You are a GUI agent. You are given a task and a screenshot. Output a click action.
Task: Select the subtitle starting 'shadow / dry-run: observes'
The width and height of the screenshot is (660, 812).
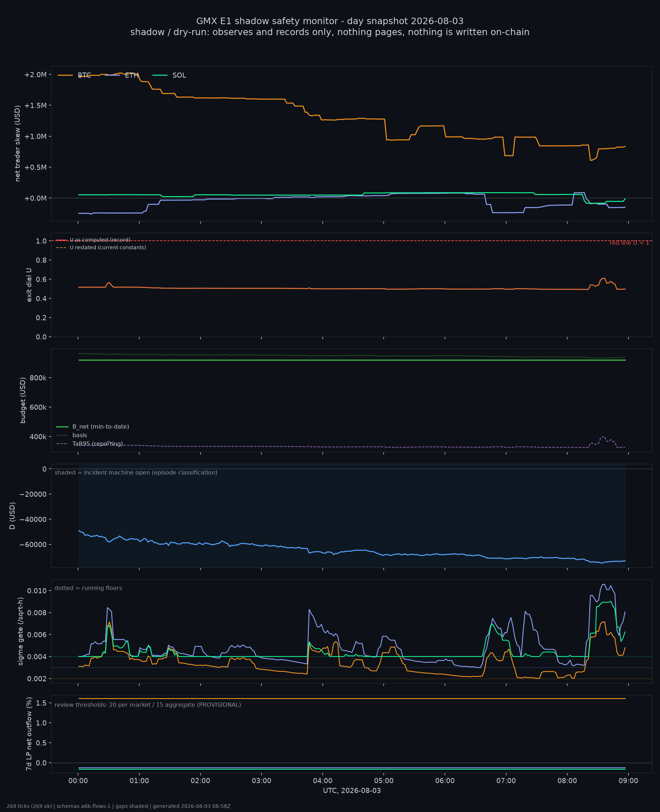pyautogui.click(x=330, y=32)
